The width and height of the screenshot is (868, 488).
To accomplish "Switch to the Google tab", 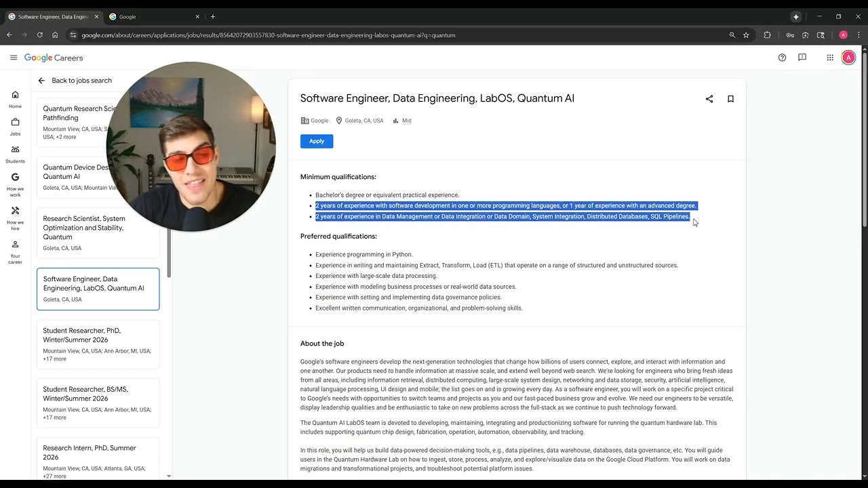I will (153, 16).
